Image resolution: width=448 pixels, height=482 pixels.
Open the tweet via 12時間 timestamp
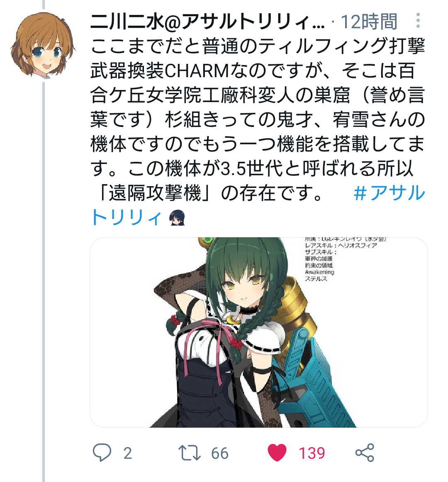click(369, 22)
